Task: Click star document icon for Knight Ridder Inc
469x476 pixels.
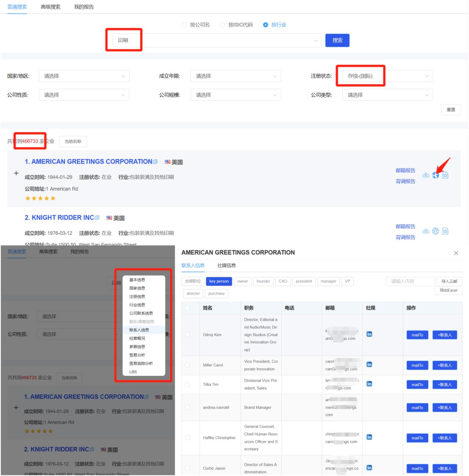Action: [x=445, y=231]
